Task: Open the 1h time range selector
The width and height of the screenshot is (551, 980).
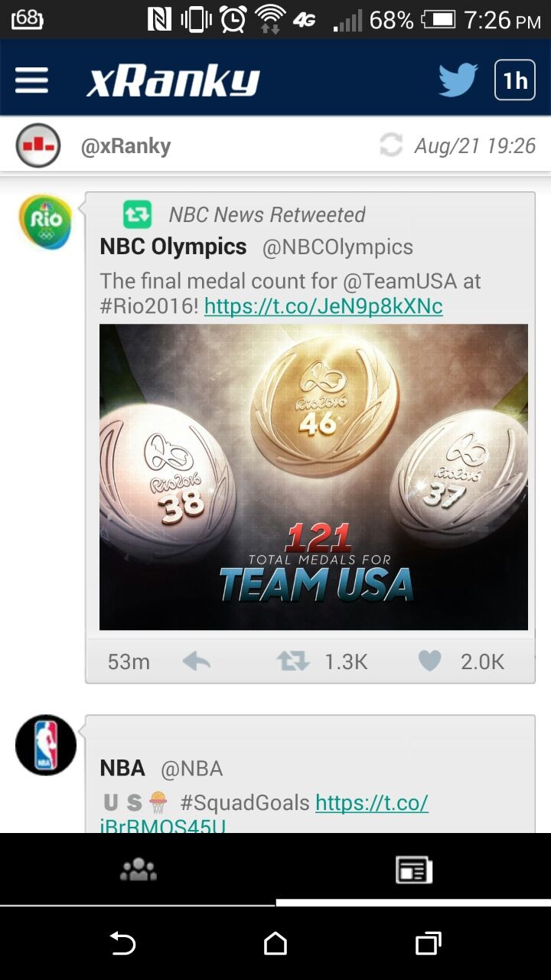Action: (514, 80)
